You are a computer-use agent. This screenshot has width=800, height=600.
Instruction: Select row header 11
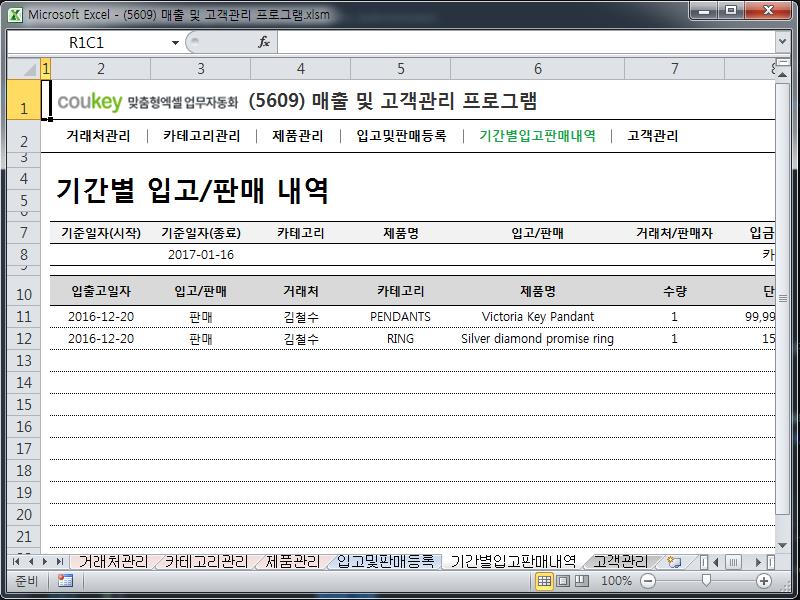coord(24,316)
